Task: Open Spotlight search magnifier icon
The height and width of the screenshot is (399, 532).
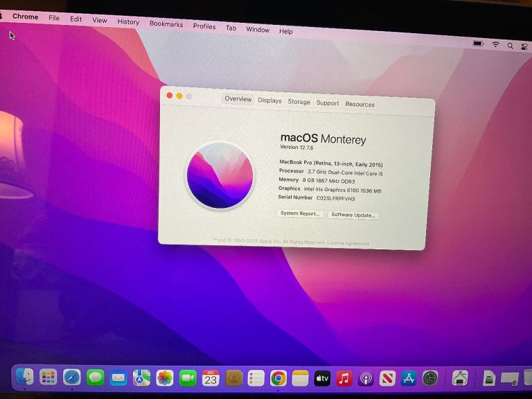Action: point(511,46)
